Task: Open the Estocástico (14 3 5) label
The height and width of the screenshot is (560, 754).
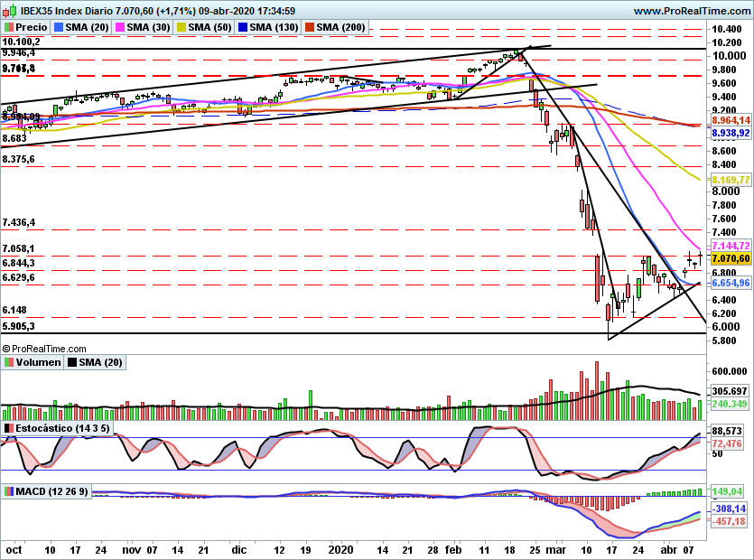Action: coord(62,428)
